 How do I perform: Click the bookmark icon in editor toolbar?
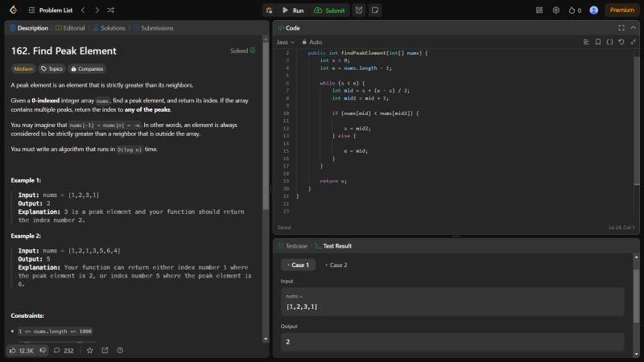[x=598, y=42]
